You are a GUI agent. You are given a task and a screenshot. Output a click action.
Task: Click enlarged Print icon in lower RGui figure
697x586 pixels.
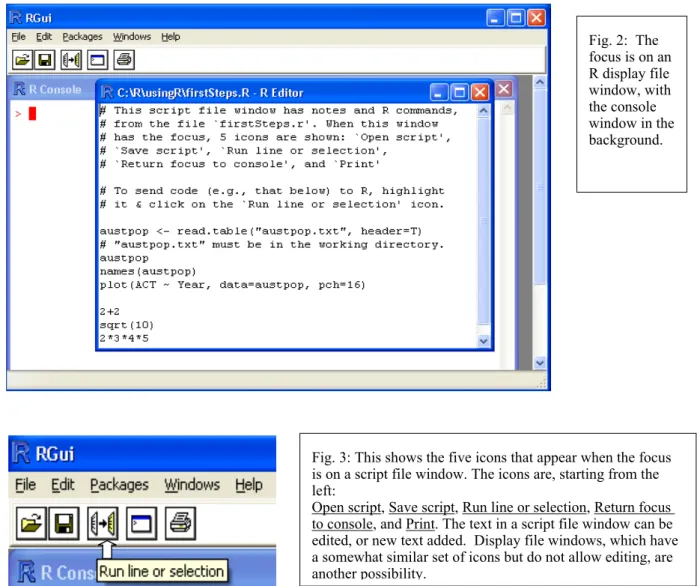pos(180,523)
